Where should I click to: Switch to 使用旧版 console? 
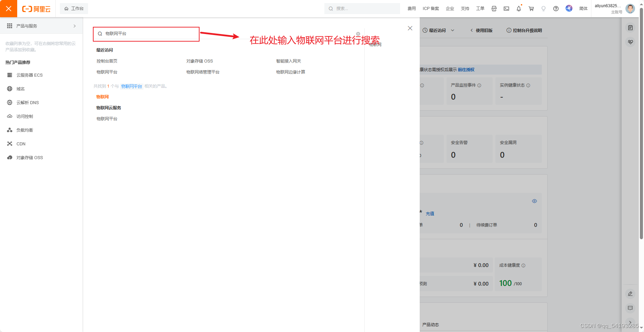[482, 30]
